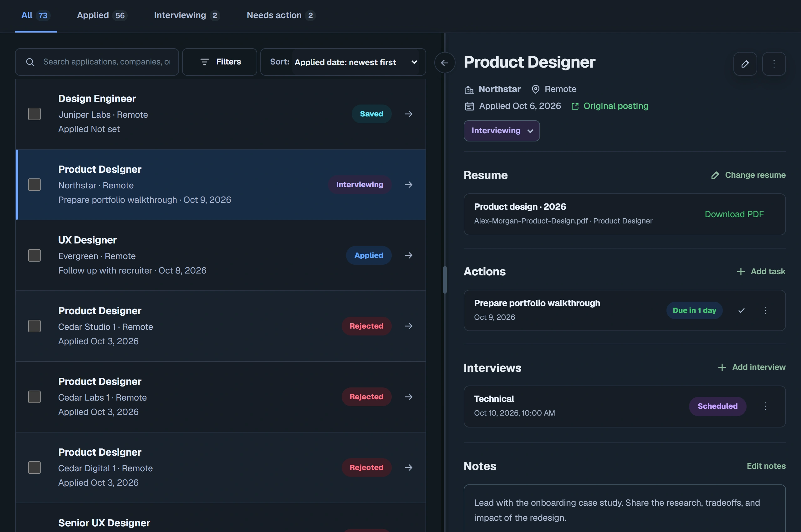Image resolution: width=801 pixels, height=532 pixels.
Task: Open the Northstar Product Designer row arrow
Action: [x=408, y=185]
